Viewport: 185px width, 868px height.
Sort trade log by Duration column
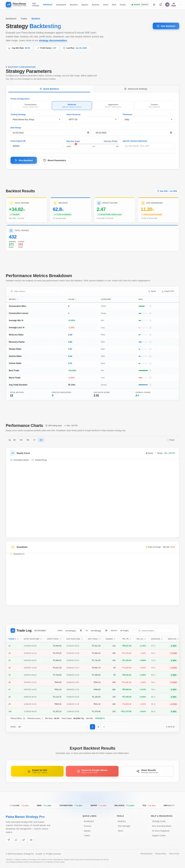coord(157,639)
